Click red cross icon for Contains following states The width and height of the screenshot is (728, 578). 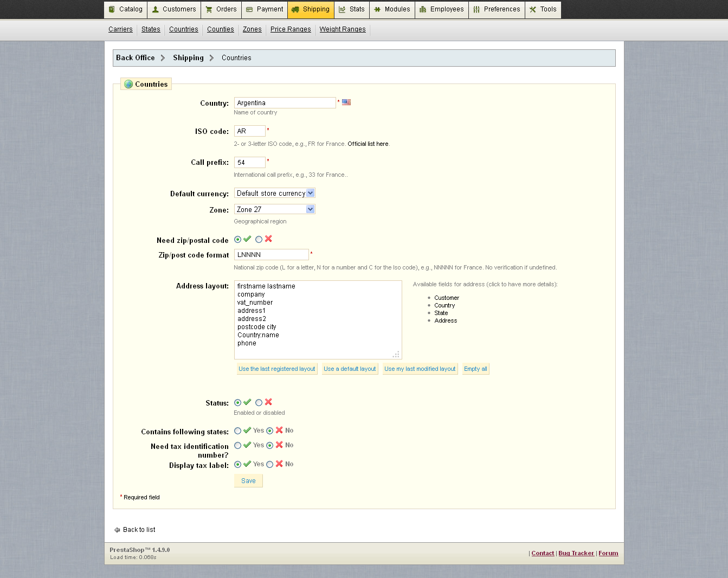tap(279, 431)
